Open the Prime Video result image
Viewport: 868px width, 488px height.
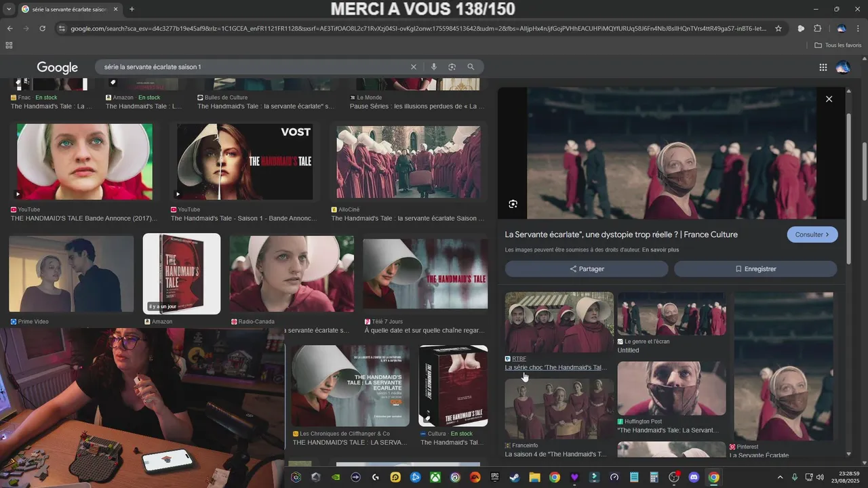[71, 274]
